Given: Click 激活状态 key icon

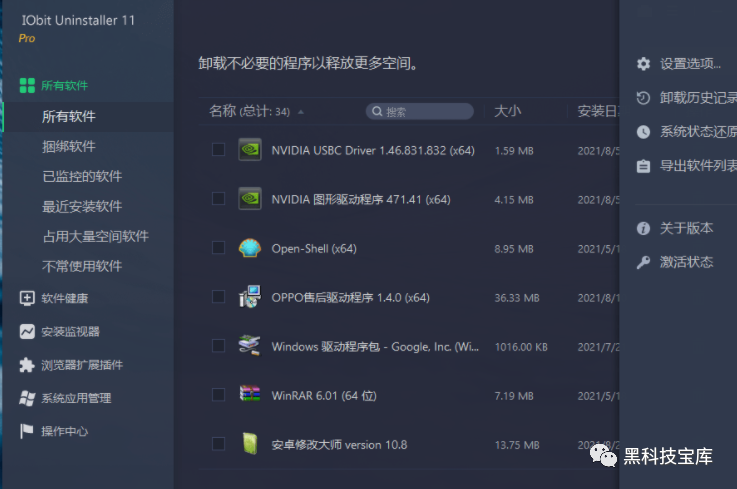Looking at the screenshot, I should [643, 262].
